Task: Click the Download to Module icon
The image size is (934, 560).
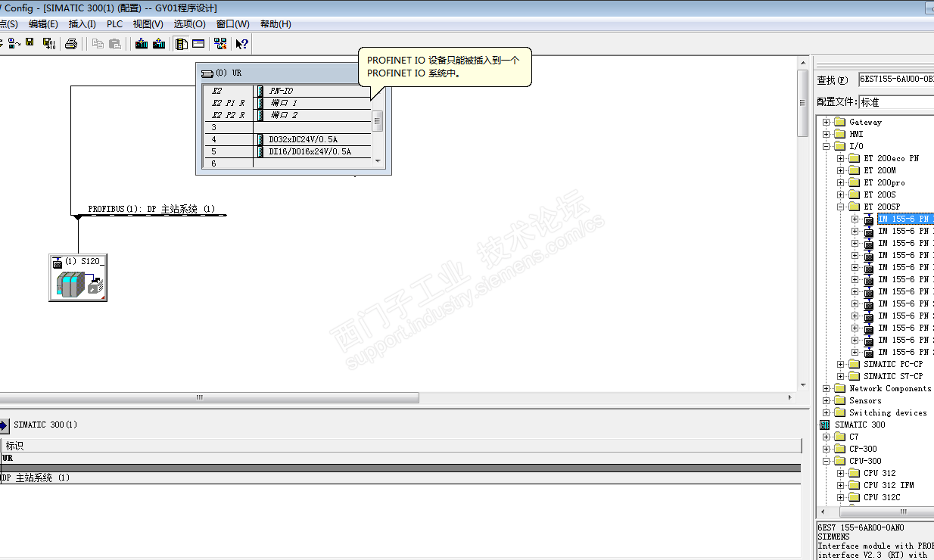Action: [142, 43]
